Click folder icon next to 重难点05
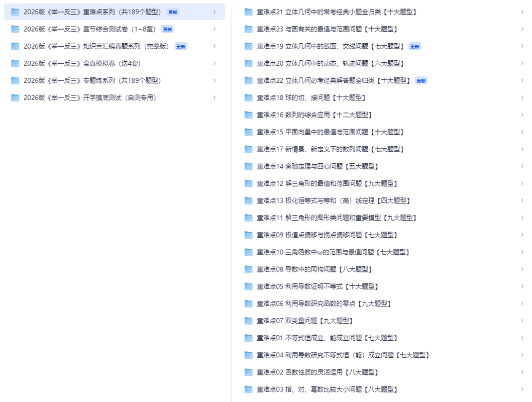 click(x=248, y=286)
